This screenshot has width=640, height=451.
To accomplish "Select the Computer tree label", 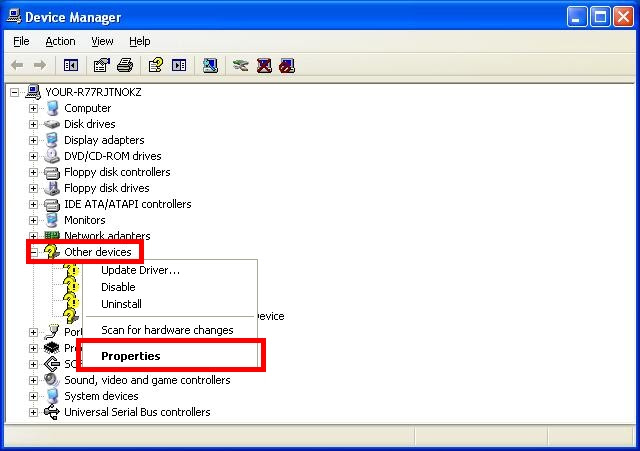I will 88,108.
